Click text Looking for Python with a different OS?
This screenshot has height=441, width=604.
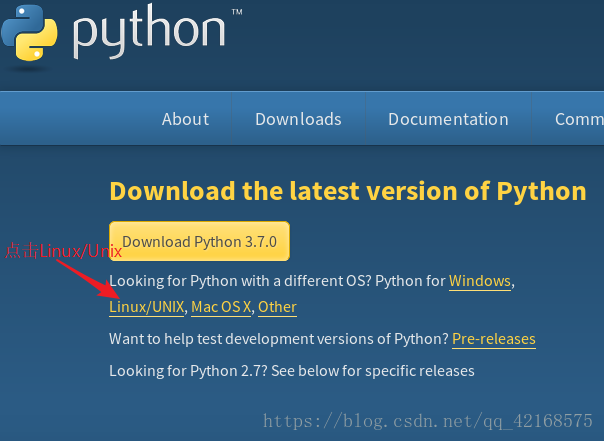tap(240, 281)
